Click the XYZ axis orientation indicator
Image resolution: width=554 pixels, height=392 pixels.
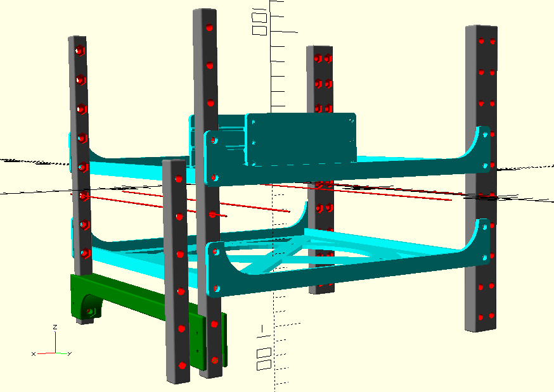(53, 343)
